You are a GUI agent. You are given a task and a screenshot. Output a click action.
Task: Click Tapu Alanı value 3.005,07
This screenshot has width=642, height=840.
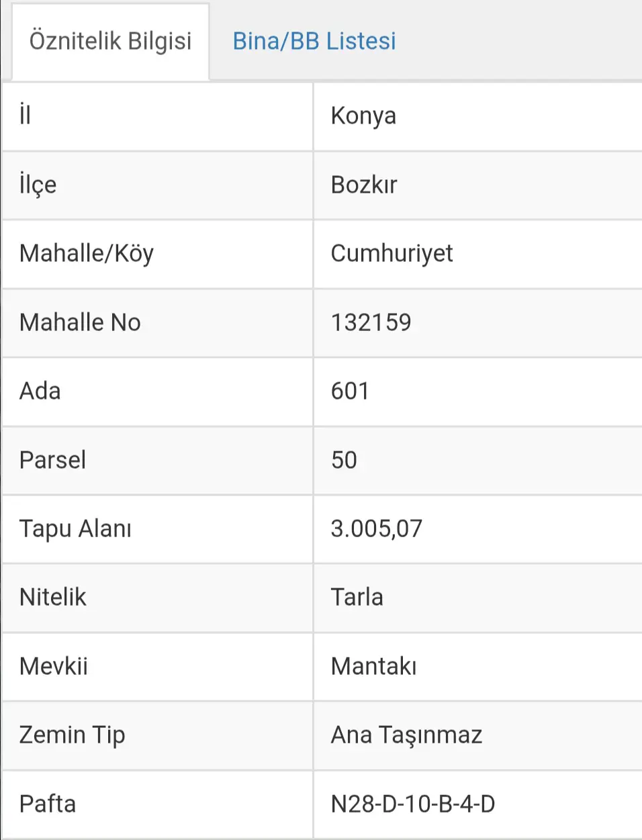pyautogui.click(x=376, y=529)
